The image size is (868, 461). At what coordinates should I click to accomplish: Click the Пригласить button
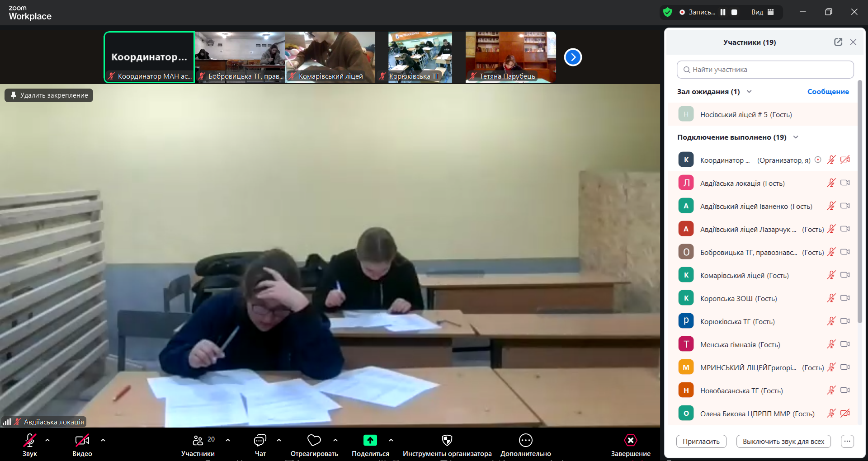[x=701, y=442]
